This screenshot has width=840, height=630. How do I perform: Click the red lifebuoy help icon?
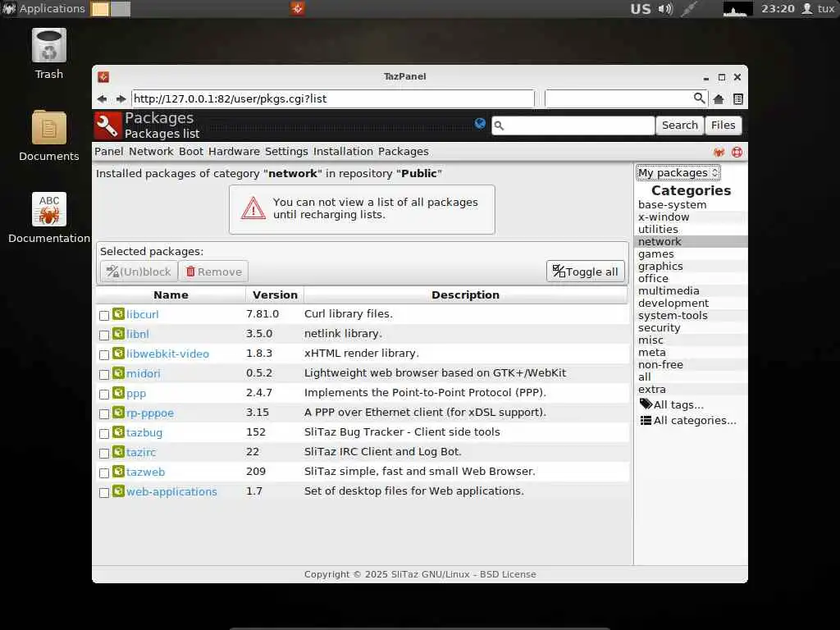[x=737, y=152]
